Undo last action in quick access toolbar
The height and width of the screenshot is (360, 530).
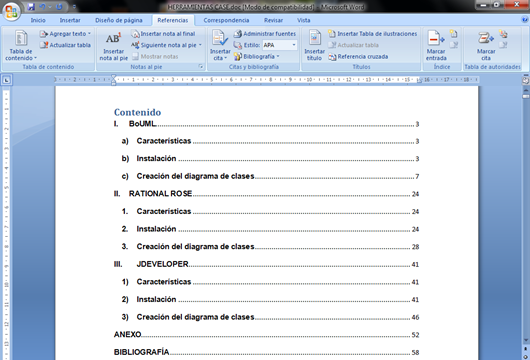point(43,6)
